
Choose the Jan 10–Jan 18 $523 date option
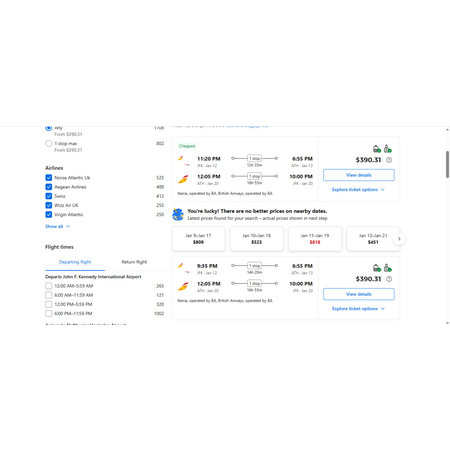pos(257,239)
